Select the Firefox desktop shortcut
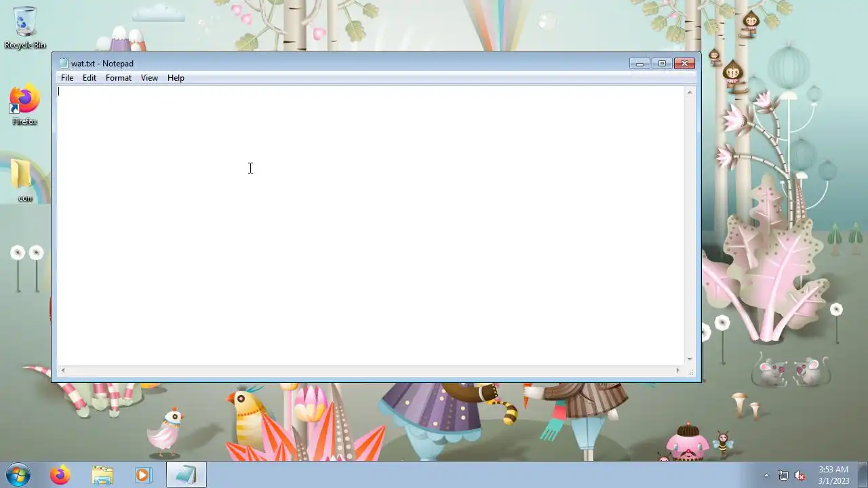 25,105
